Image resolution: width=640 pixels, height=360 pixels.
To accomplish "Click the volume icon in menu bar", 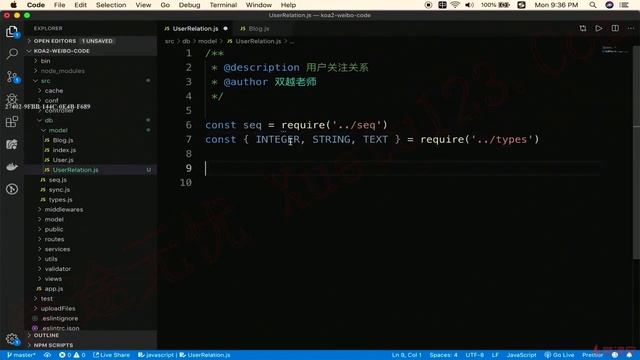I will click(469, 5).
